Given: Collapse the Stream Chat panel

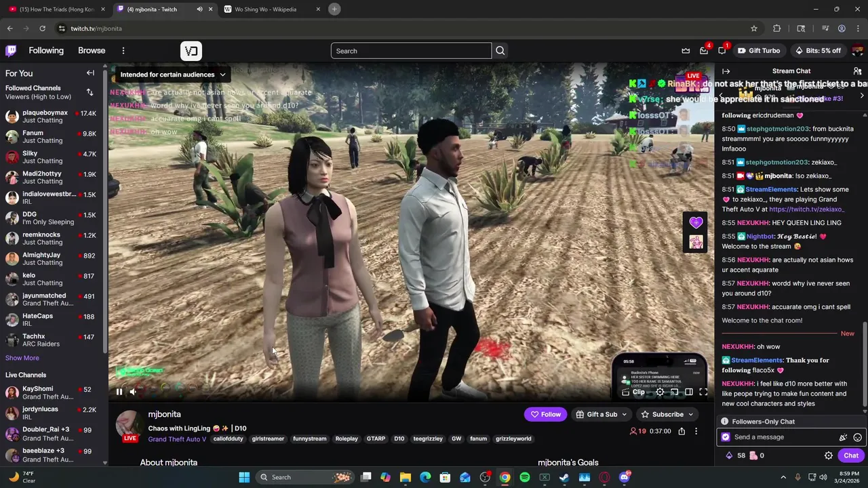Looking at the screenshot, I should pos(726,70).
